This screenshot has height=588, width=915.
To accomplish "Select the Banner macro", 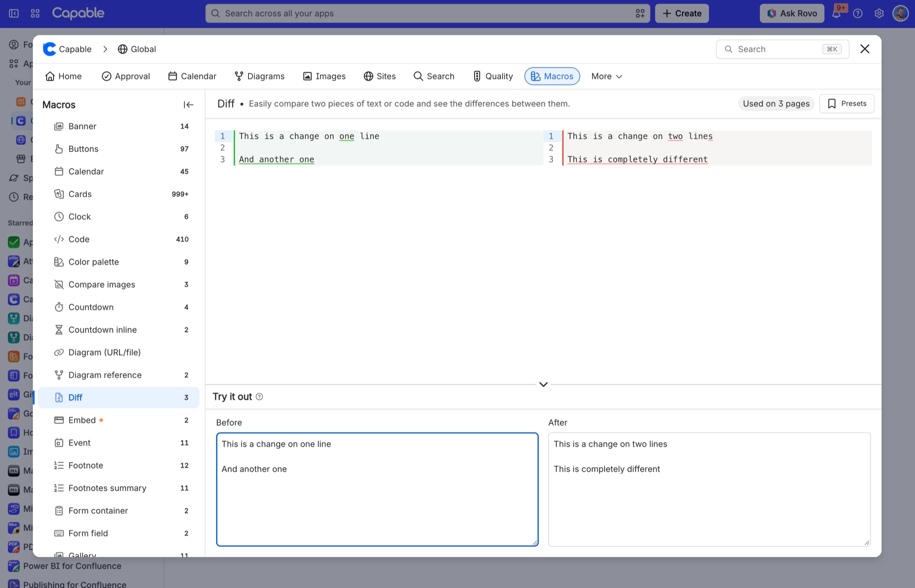I will (x=118, y=126).
